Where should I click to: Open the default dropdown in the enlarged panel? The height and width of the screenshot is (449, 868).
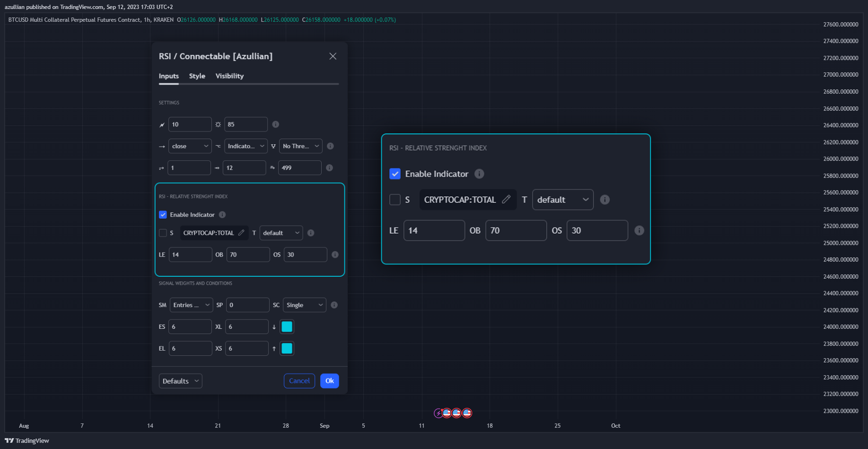pos(563,200)
